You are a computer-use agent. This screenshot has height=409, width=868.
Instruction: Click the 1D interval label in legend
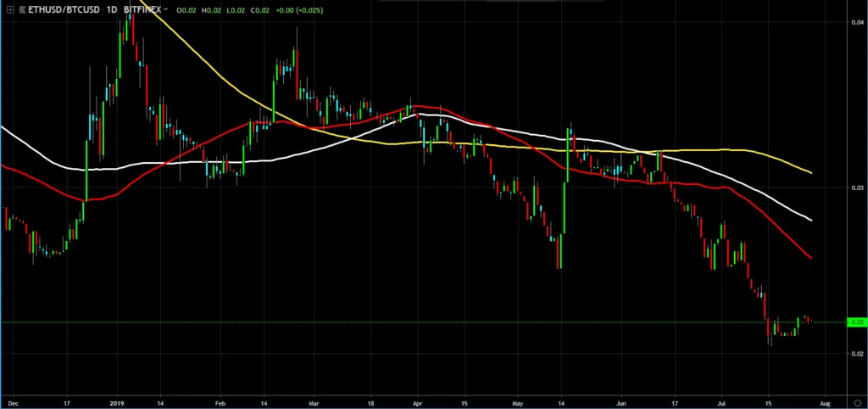click(x=112, y=10)
